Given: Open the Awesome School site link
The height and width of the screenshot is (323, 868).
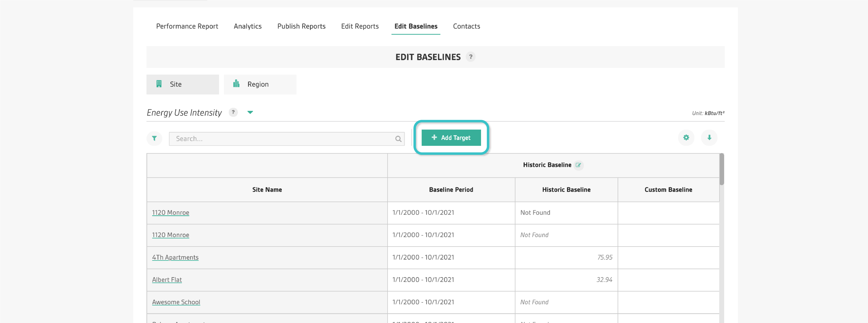Looking at the screenshot, I should [x=176, y=302].
